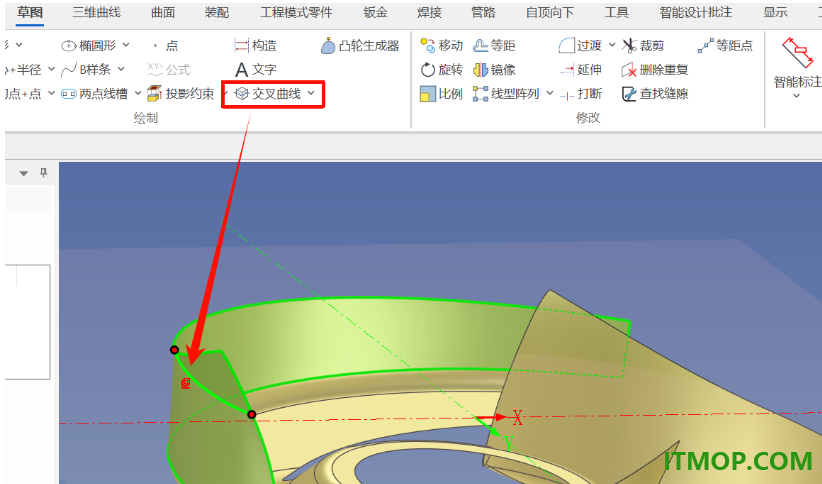This screenshot has width=822, height=484.
Task: Open the 智能设计批注 tab
Action: [696, 13]
